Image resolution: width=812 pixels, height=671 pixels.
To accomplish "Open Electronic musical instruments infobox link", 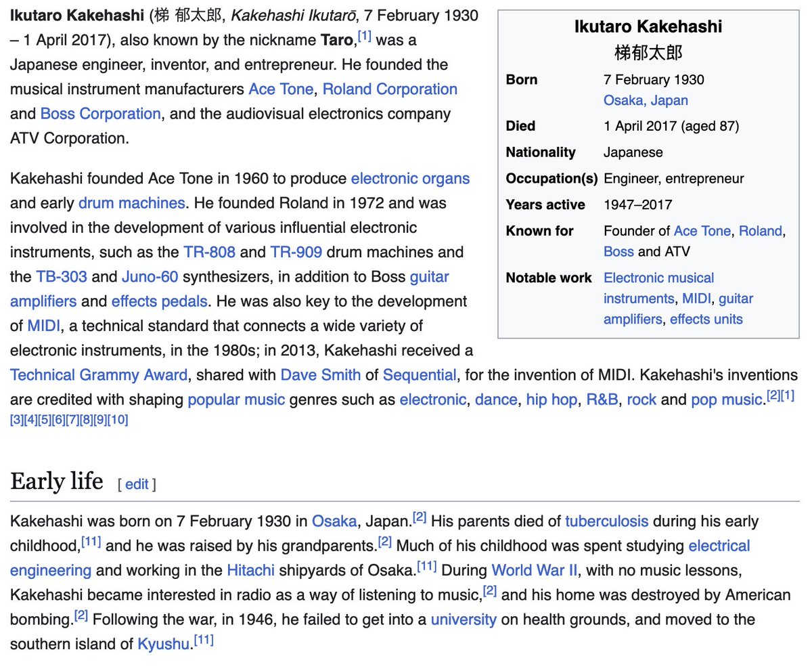I will pos(658,288).
